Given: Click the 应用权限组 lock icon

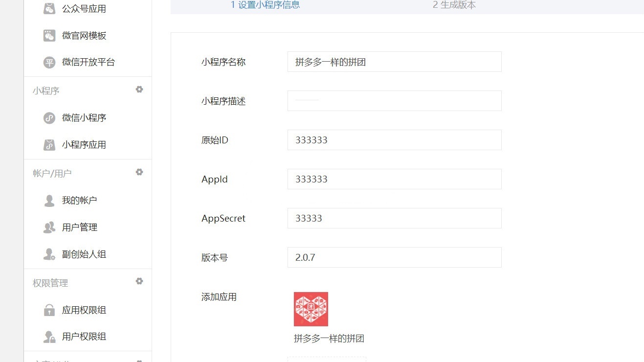Looking at the screenshot, I should (49, 310).
